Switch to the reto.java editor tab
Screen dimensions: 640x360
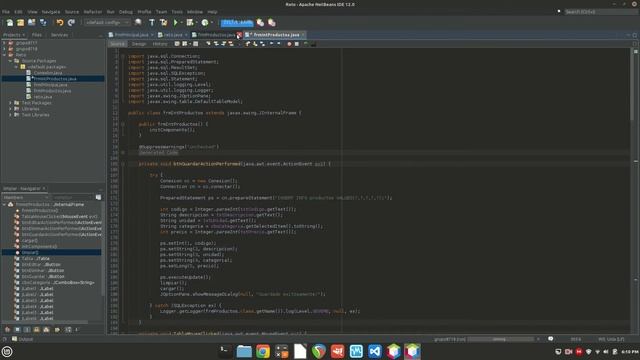173,35
